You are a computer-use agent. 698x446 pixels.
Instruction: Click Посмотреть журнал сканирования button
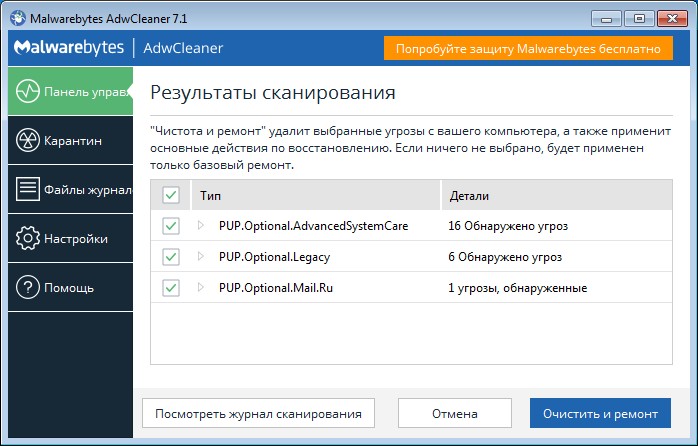pyautogui.click(x=258, y=414)
